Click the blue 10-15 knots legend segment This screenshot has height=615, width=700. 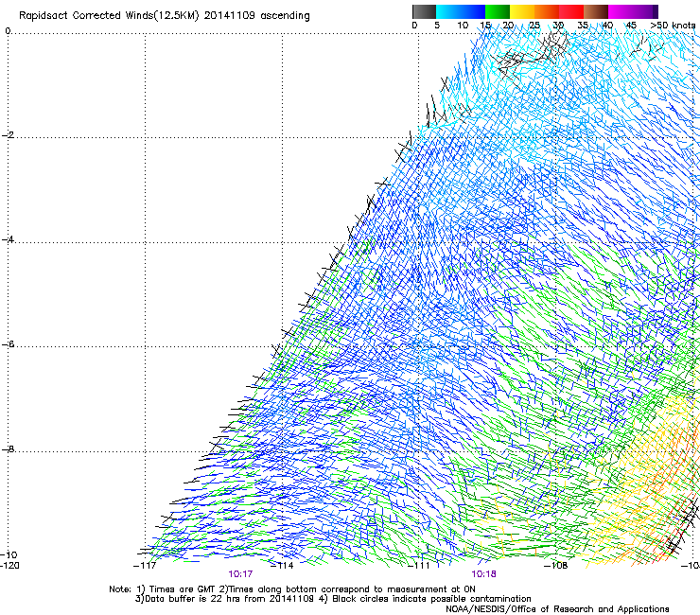[473, 11]
